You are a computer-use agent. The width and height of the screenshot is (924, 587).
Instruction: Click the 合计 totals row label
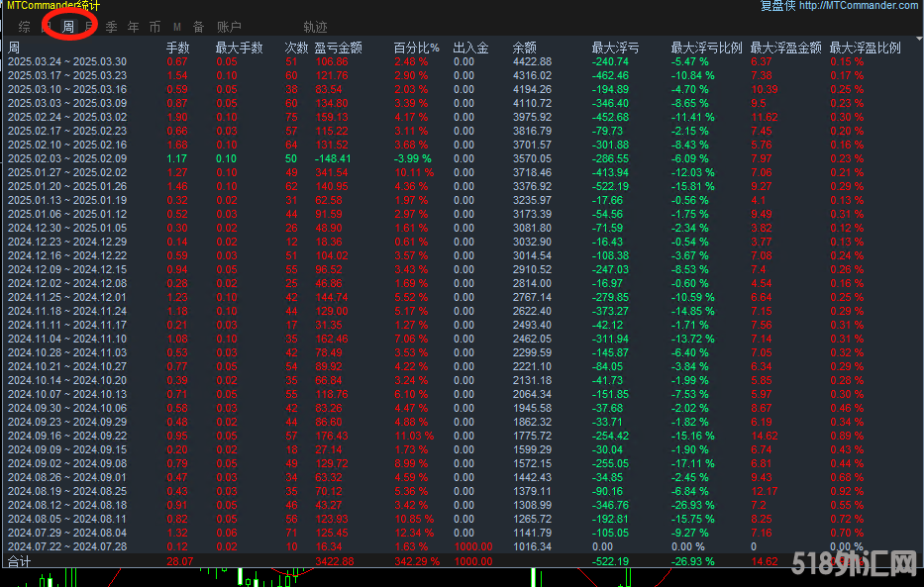click(x=19, y=561)
